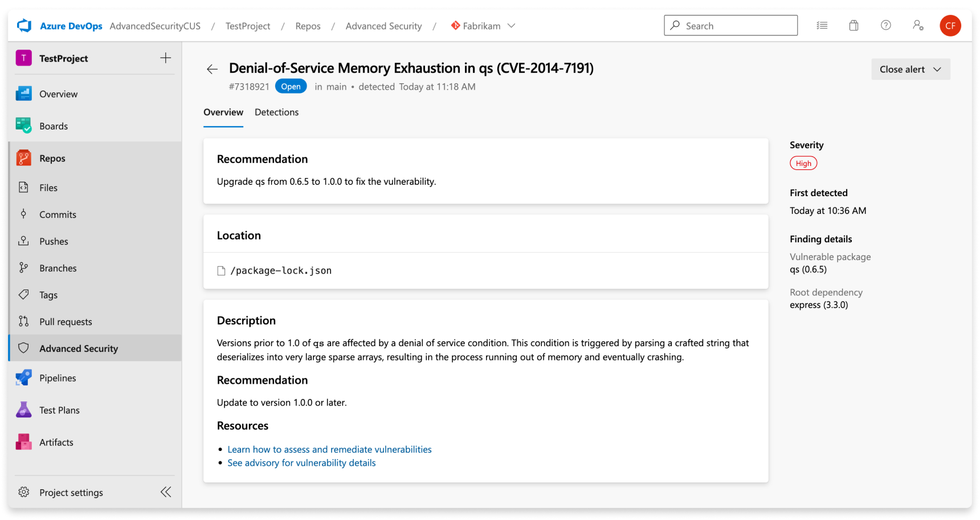Screen dimensions: 980x520
Task: Click the alert number #7318921
Action: (249, 87)
